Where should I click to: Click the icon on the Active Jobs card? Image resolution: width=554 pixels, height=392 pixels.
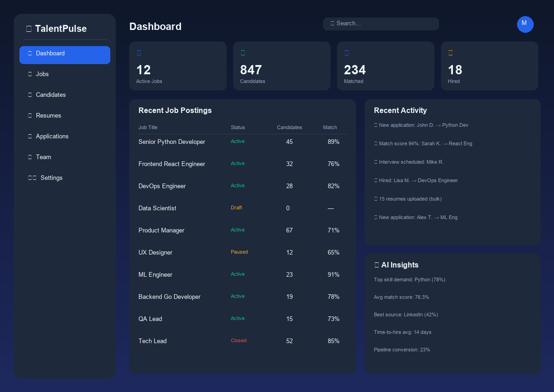[x=139, y=53]
